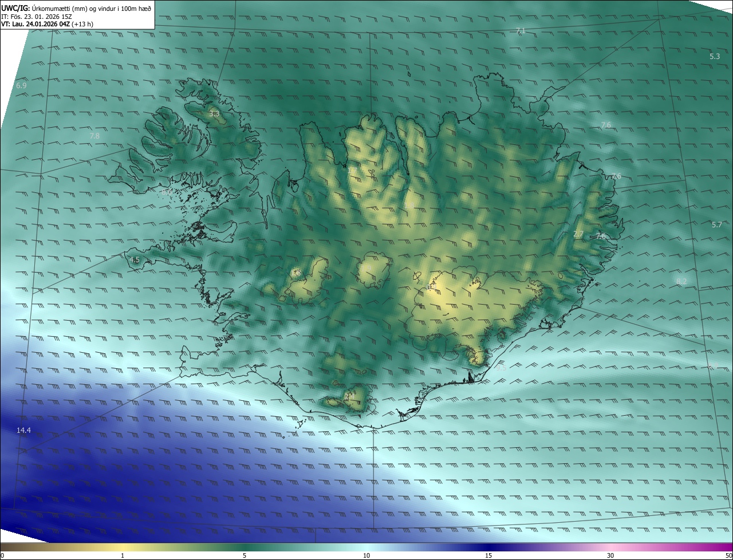The height and width of the screenshot is (560, 733).
Task: Click the 5.7 value label
Action: [716, 225]
